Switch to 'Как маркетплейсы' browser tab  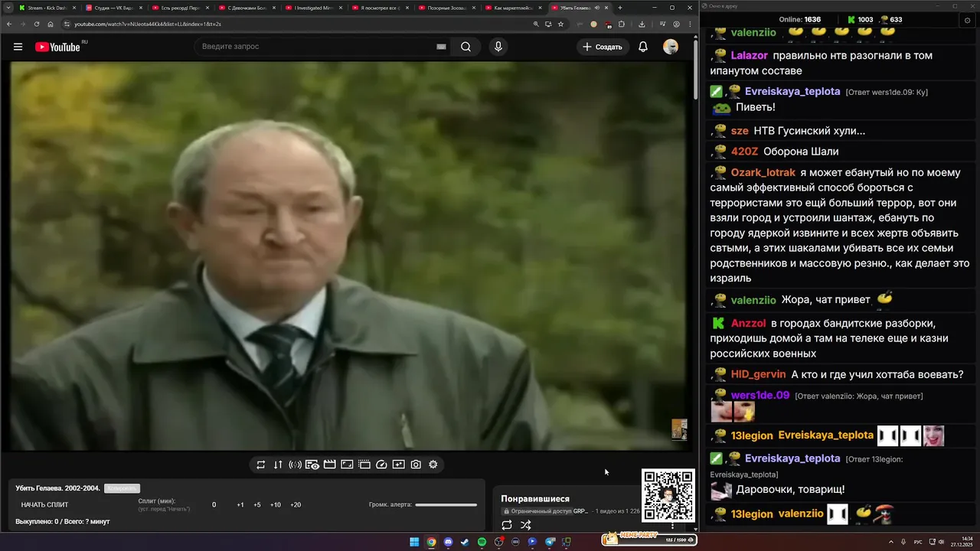pyautogui.click(x=513, y=8)
